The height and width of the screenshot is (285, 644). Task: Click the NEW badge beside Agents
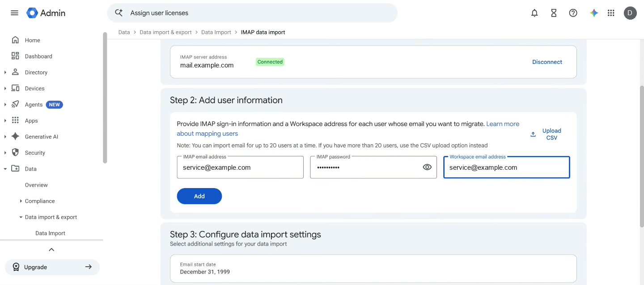point(55,105)
